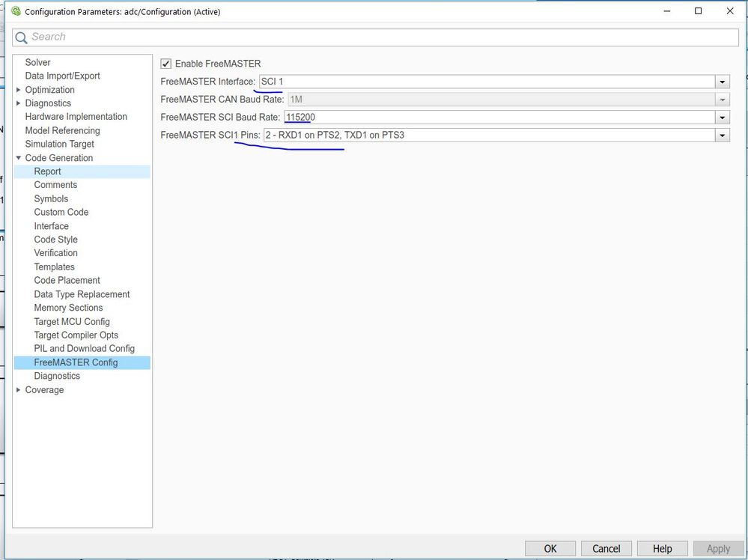Open PIL and Download Config pane
The width and height of the screenshot is (748, 560).
(84, 349)
